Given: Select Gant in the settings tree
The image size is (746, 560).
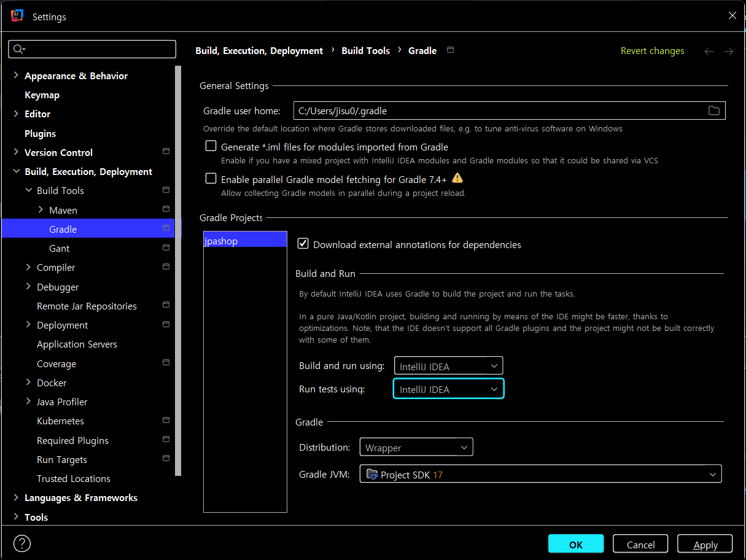Looking at the screenshot, I should click(59, 248).
